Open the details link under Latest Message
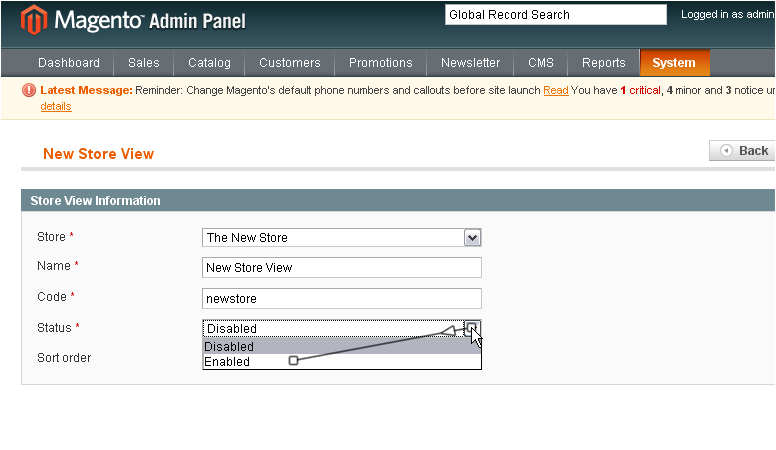 coord(56,106)
